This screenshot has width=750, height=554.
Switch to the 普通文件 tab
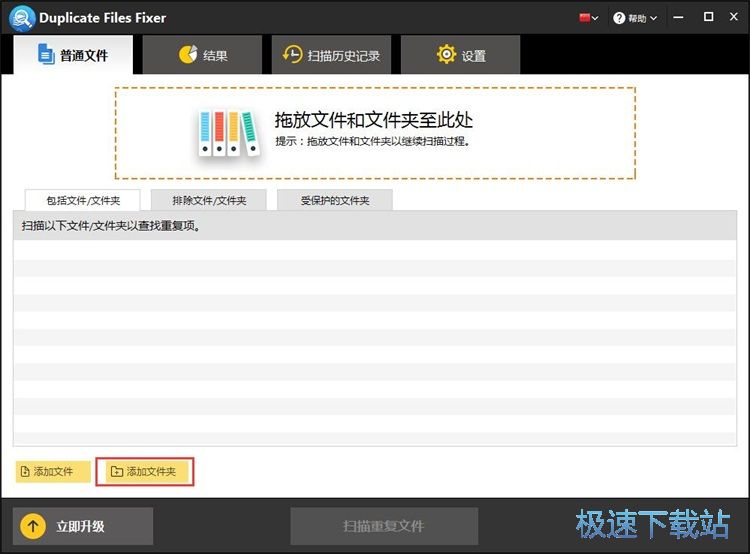pos(73,55)
